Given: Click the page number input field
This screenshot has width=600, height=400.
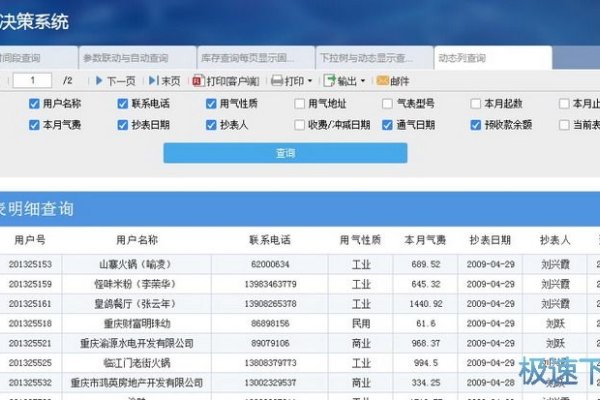Looking at the screenshot, I should 33,80.
